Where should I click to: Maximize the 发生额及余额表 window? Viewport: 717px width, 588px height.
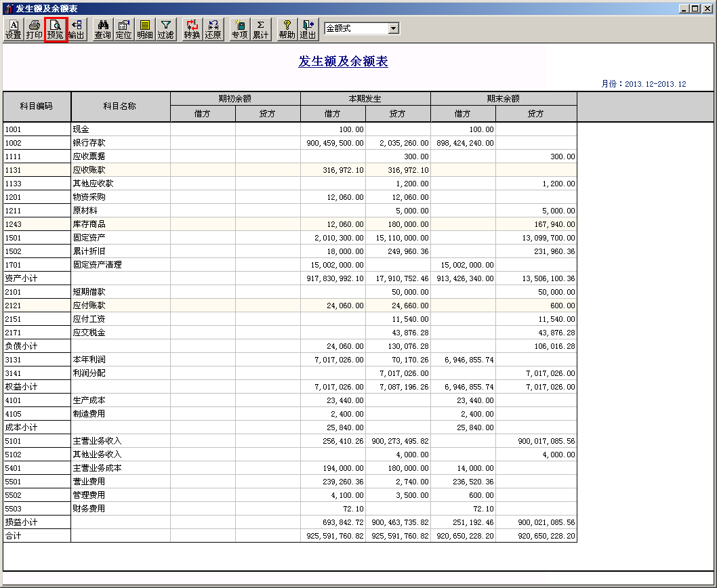tap(695, 8)
